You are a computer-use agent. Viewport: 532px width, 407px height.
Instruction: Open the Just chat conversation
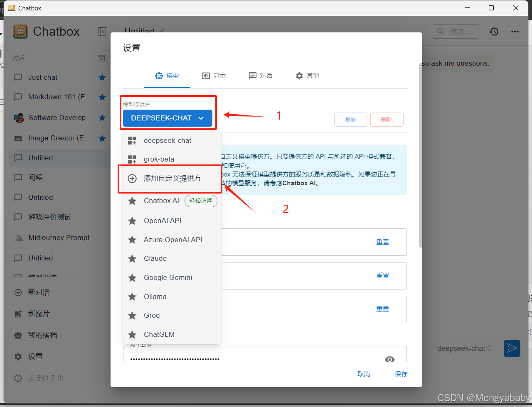pos(59,77)
